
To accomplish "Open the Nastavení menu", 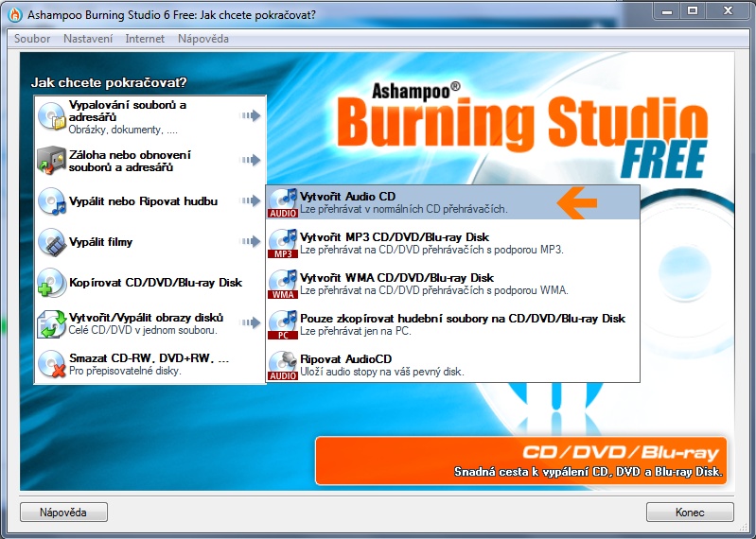I will tap(88, 39).
